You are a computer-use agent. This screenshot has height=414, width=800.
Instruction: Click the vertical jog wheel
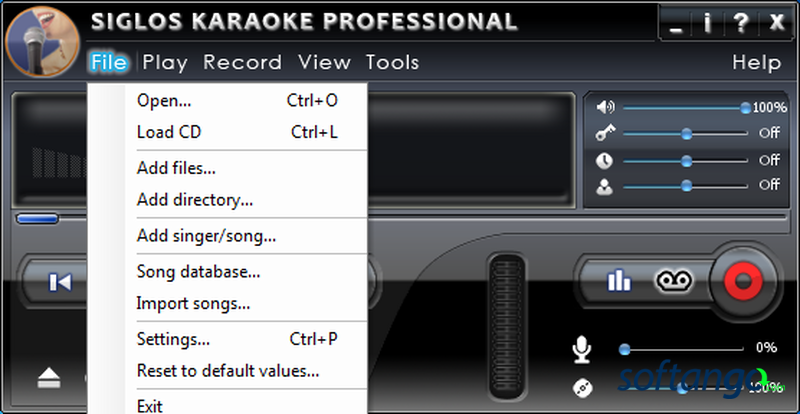(507, 326)
